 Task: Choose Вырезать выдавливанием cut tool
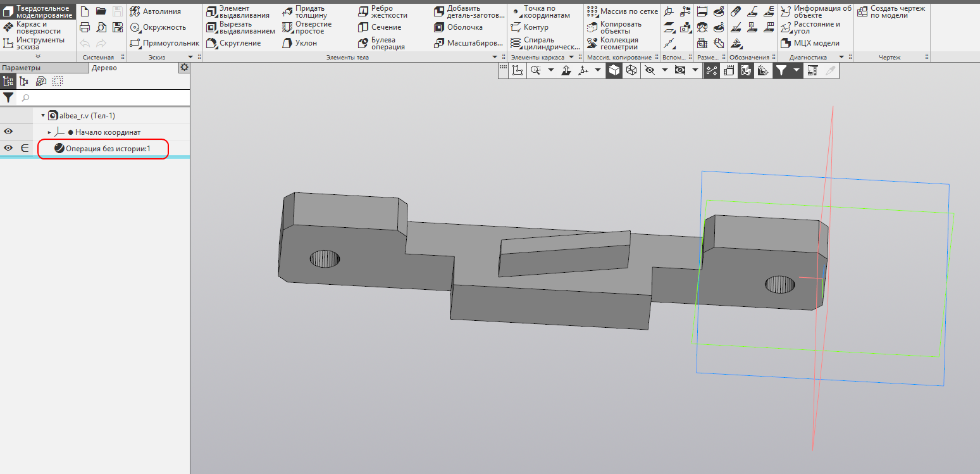click(241, 27)
